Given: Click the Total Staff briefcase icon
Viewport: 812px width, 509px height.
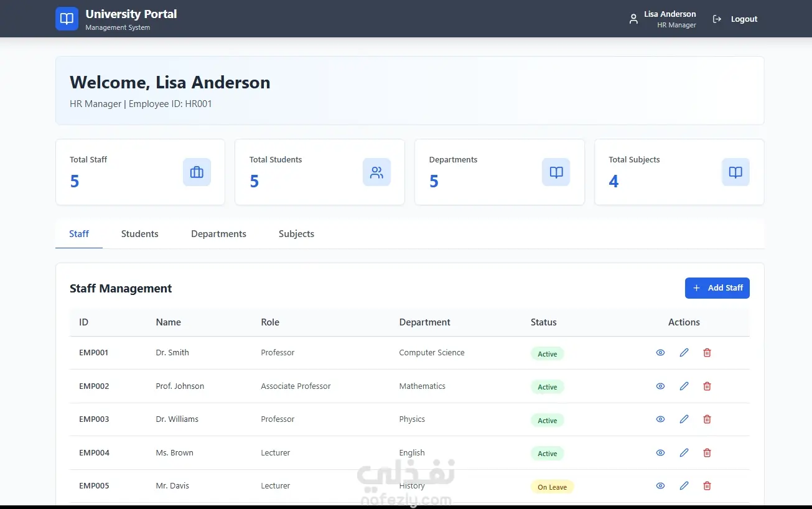Looking at the screenshot, I should coord(197,172).
